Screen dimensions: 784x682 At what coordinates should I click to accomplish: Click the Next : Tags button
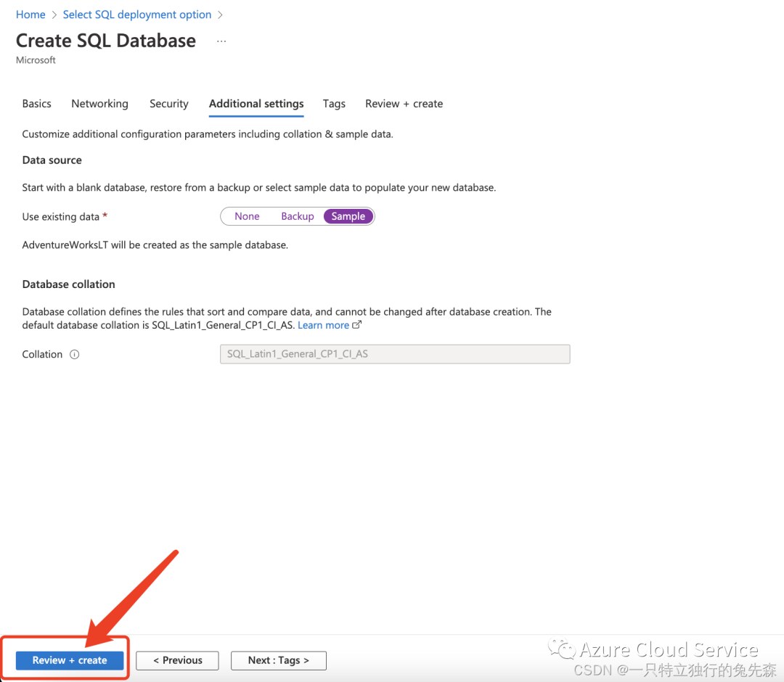click(279, 660)
